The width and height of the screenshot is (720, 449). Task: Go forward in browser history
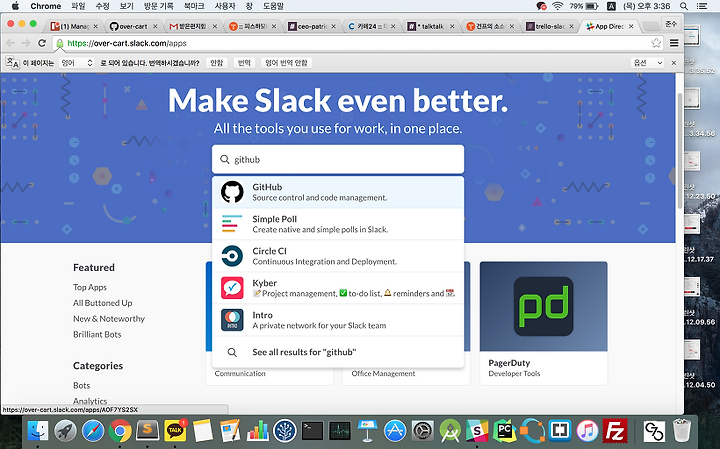[x=26, y=43]
